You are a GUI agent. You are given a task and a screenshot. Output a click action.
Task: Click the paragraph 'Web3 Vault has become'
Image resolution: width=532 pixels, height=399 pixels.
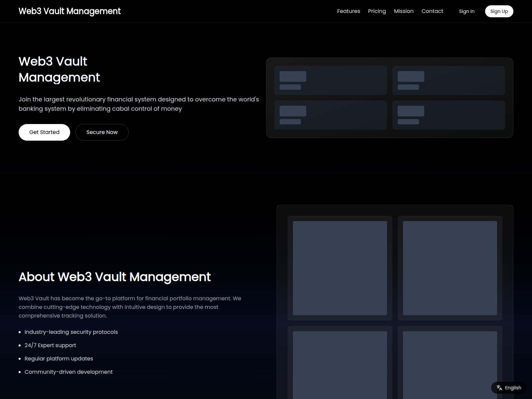point(130,307)
